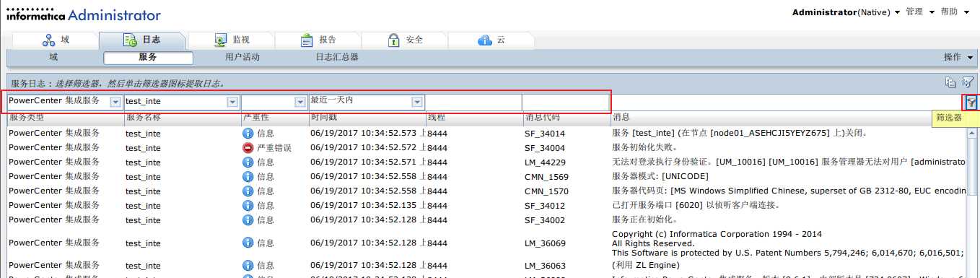The height and width of the screenshot is (278, 980).
Task: Sort by 服务名称 column header
Action: 183,118
